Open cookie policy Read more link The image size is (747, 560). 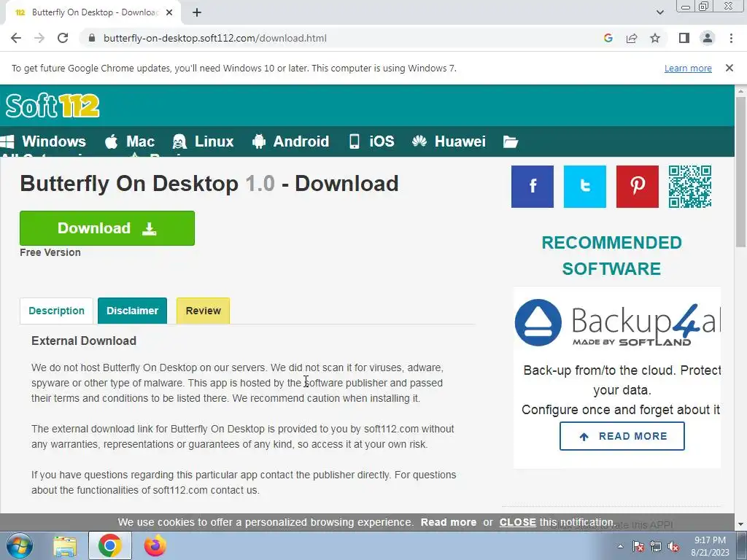449,522
